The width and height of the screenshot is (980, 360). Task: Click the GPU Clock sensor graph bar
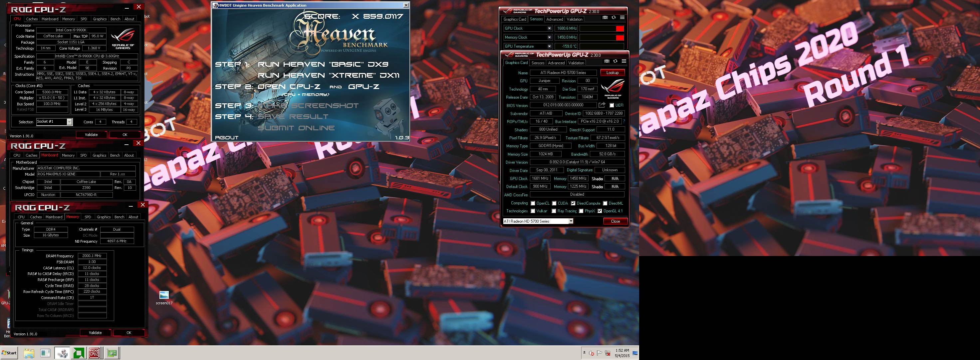602,29
